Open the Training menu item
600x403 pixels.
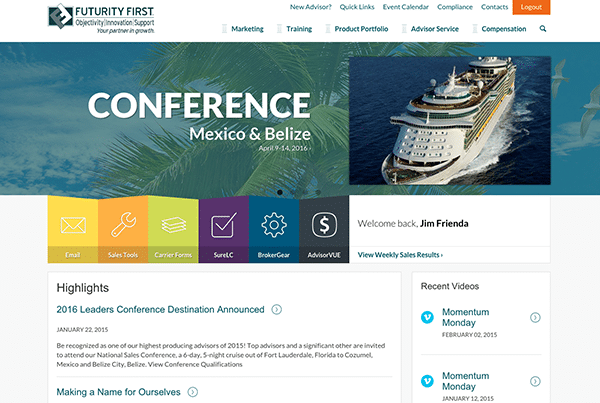[x=299, y=29]
